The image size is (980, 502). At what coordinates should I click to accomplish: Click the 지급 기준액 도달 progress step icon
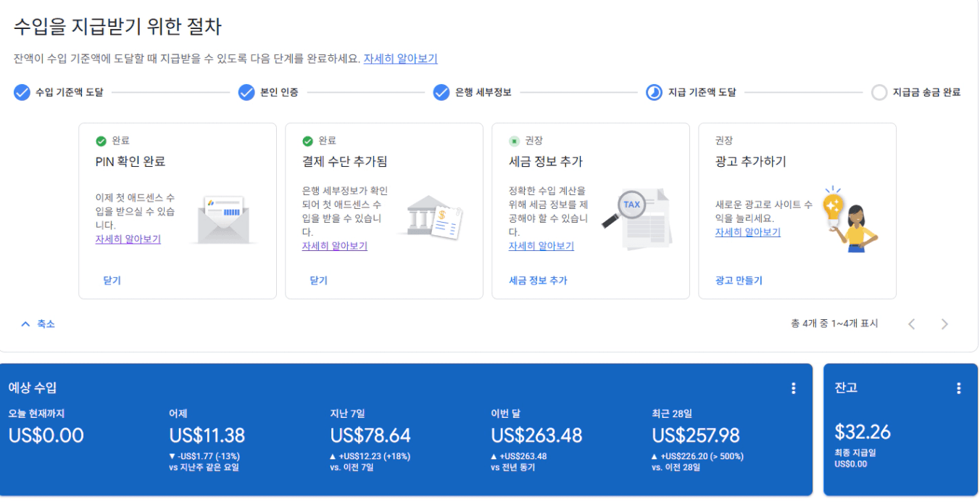tap(654, 92)
